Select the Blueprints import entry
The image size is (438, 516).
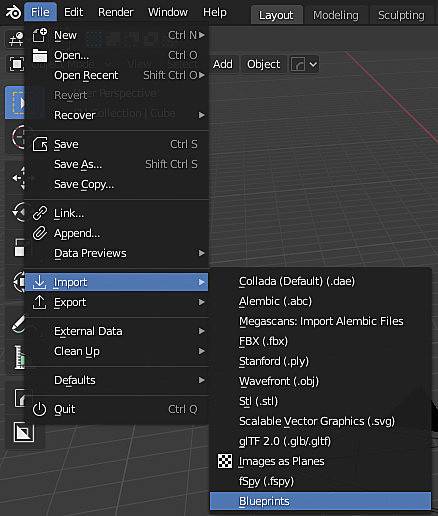[x=320, y=501]
